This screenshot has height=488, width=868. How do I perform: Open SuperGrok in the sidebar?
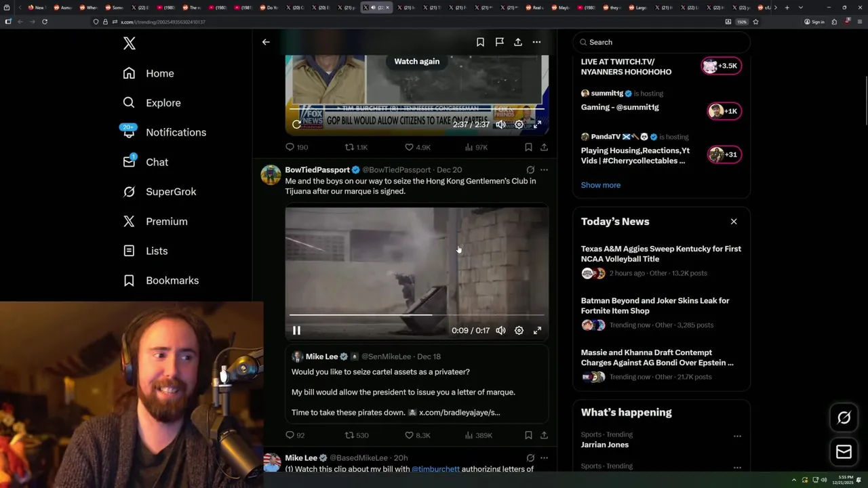[160, 192]
